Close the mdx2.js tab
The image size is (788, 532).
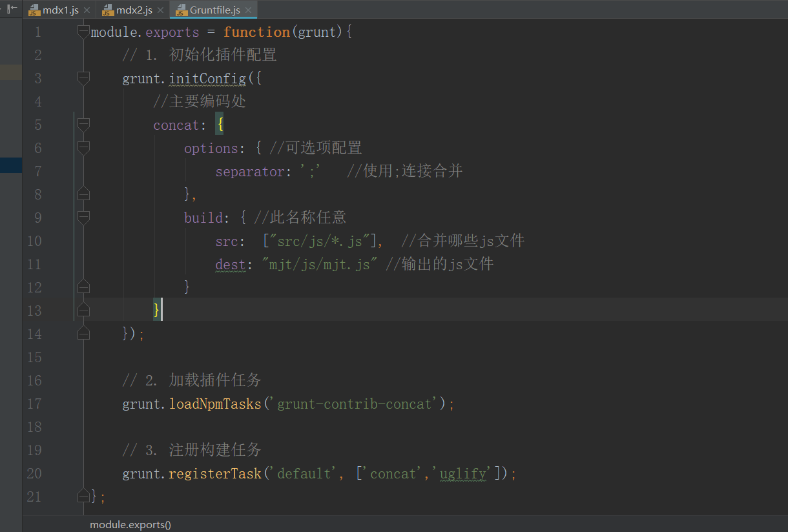[161, 10]
